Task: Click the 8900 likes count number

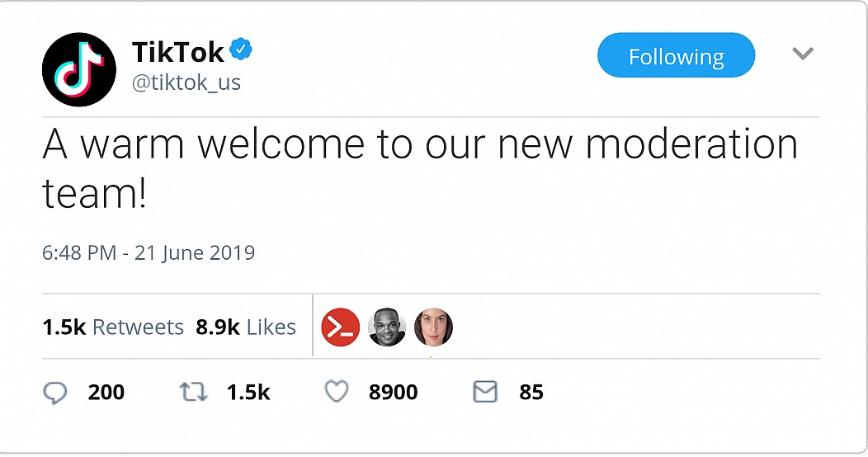Action: [393, 393]
